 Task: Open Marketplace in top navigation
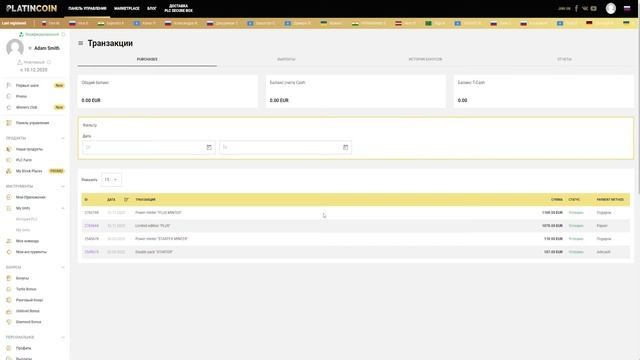127,8
